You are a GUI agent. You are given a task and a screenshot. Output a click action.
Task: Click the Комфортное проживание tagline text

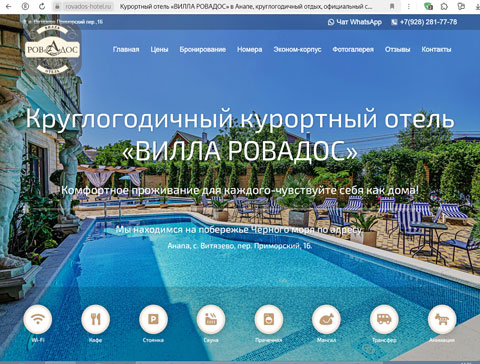pyautogui.click(x=240, y=190)
